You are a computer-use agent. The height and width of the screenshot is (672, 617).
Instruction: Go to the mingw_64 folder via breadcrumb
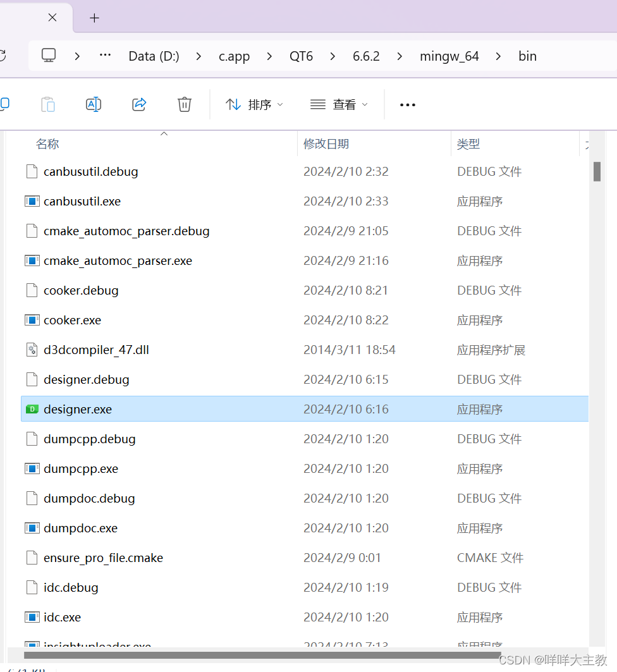point(449,56)
